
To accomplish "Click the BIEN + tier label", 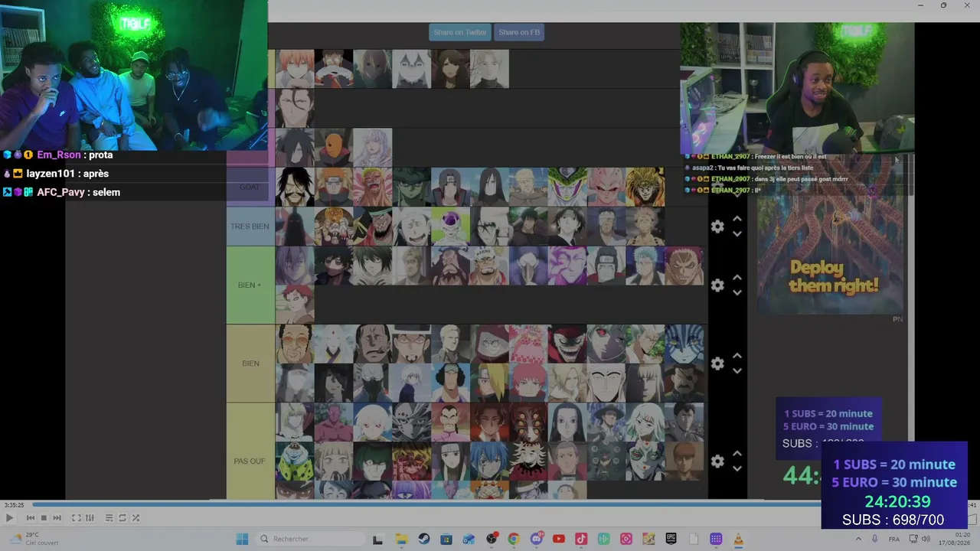I will [x=250, y=285].
